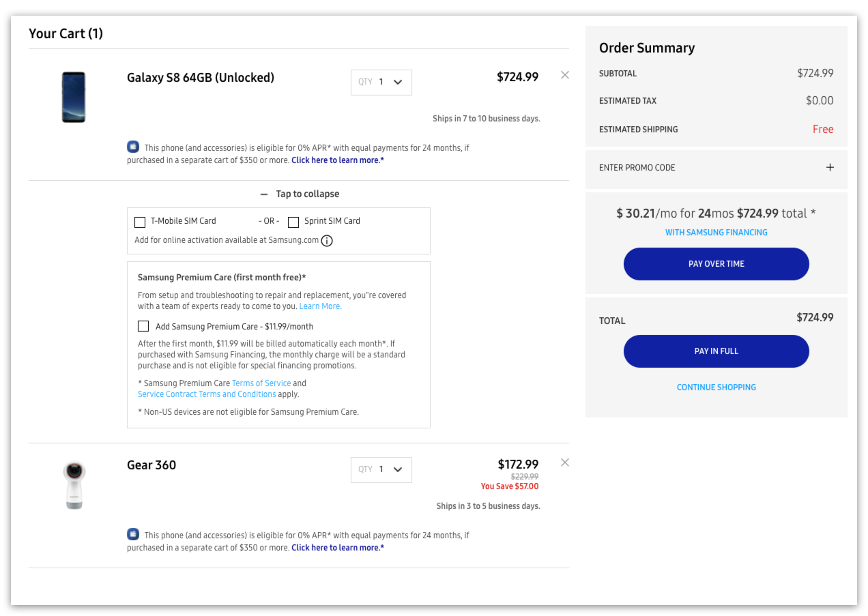Remove Galaxy S8 from cart
The height and width of the screenshot is (616, 868).
point(564,75)
